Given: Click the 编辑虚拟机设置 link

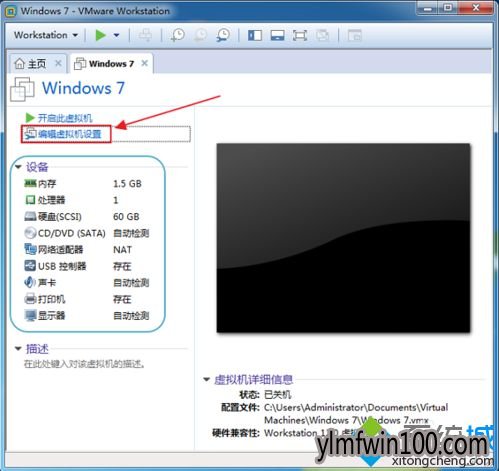Looking at the screenshot, I should 69,134.
